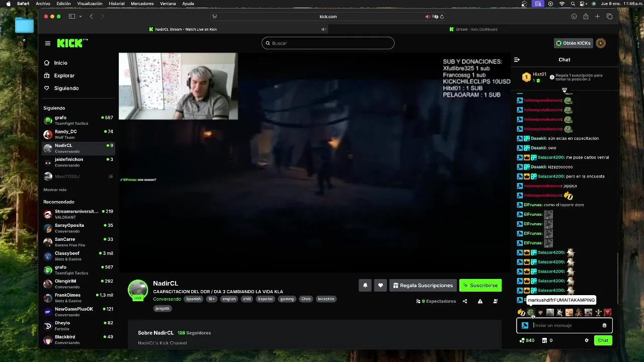Click the Obtén KICKs button
Image resolution: width=644 pixels, height=362 pixels.
tap(573, 43)
